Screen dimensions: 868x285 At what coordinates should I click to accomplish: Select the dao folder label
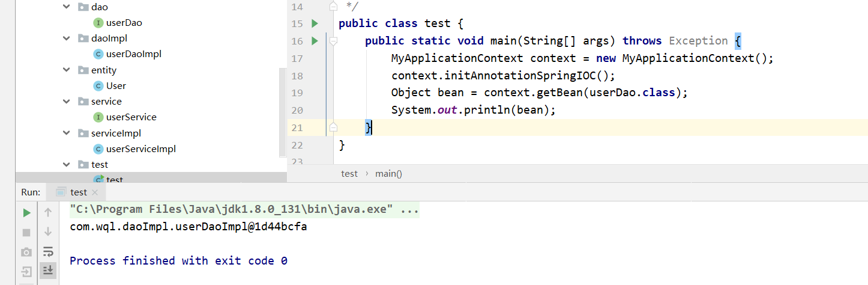pyautogui.click(x=100, y=7)
